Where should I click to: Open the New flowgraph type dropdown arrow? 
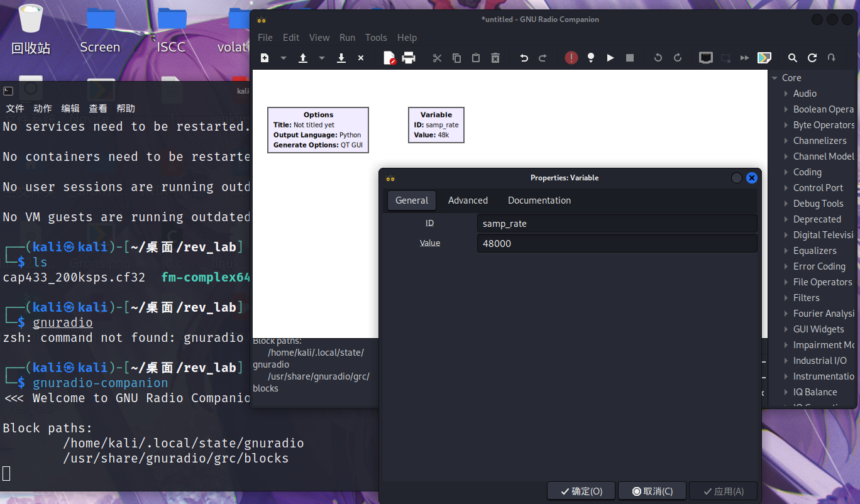283,58
